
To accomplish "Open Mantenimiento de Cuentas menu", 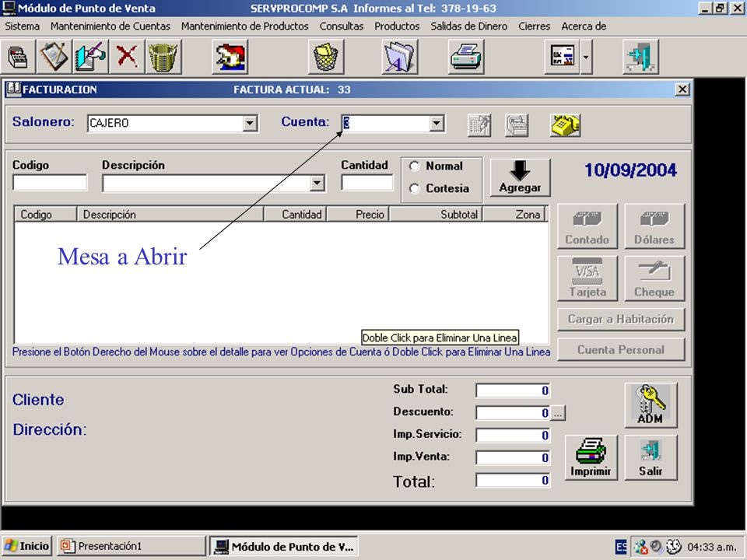I will tap(110, 26).
